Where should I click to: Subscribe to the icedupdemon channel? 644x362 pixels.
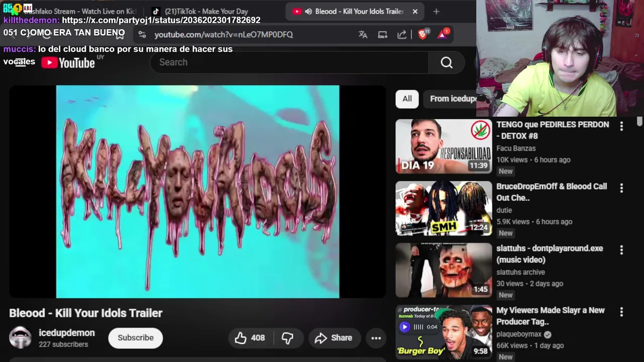[135, 338]
